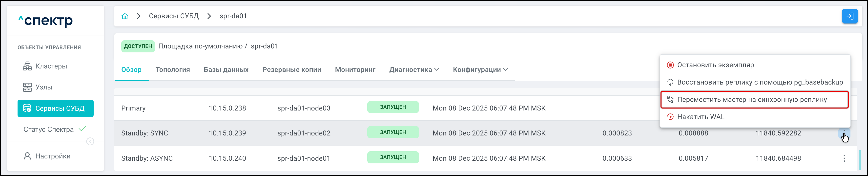This screenshot has height=176, width=868.
Task: Open three-dot menu for Standby ASYNC row
Action: [x=844, y=158]
